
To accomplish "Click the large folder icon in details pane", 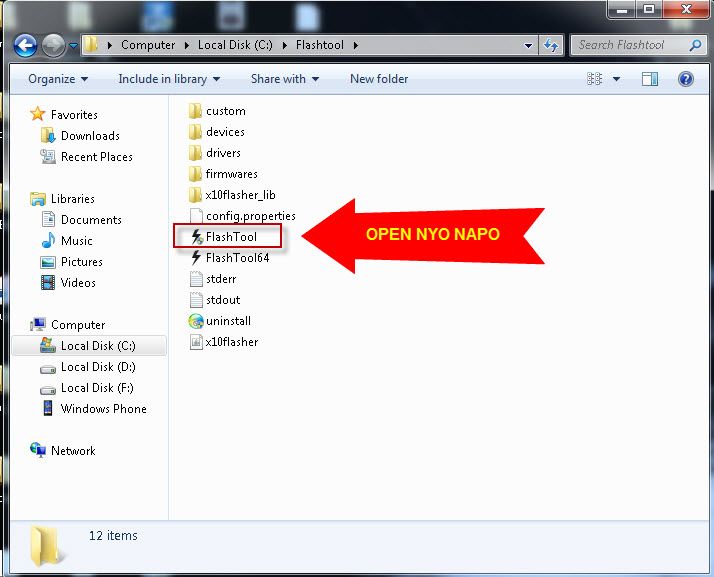I will point(46,546).
